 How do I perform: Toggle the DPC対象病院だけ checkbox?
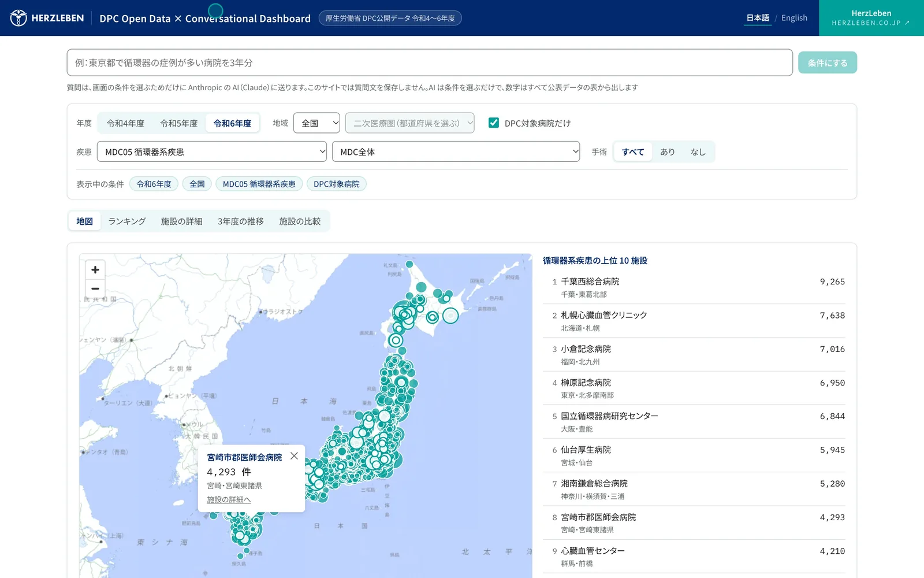tap(494, 123)
